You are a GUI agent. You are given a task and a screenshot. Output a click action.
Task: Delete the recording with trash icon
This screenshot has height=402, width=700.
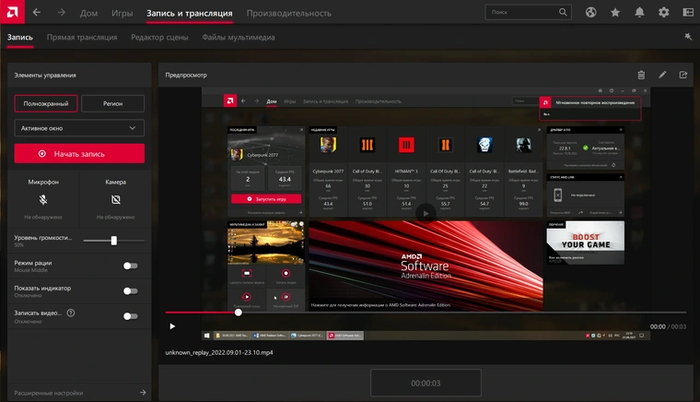641,74
